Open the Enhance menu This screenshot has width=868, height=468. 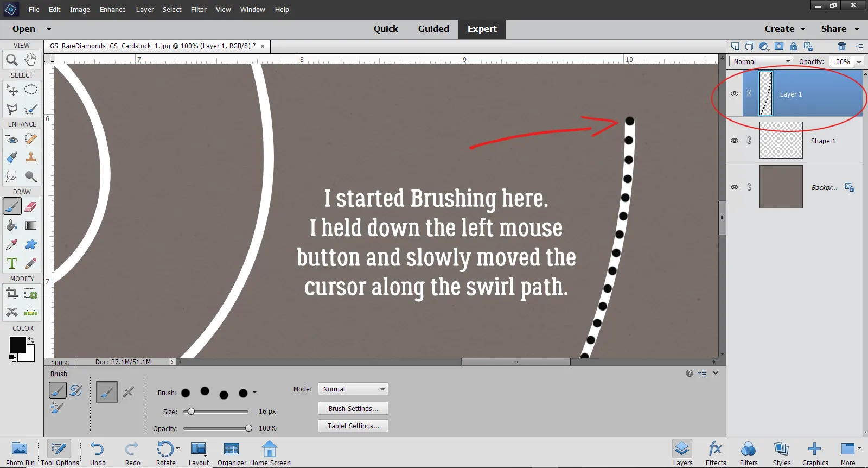click(x=112, y=10)
